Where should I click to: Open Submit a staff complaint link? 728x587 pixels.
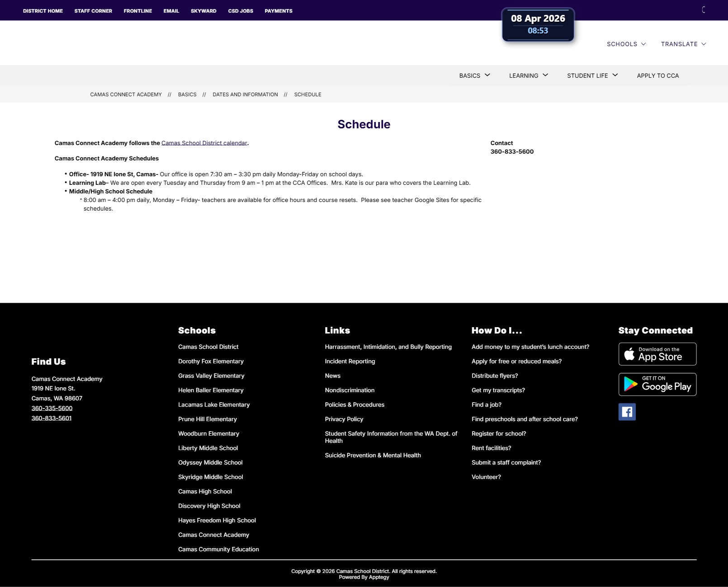point(506,462)
